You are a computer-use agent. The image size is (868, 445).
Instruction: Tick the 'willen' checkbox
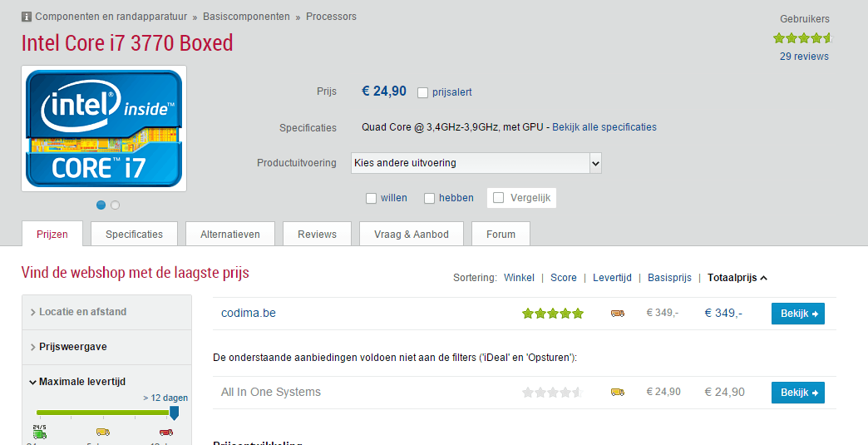(x=372, y=198)
